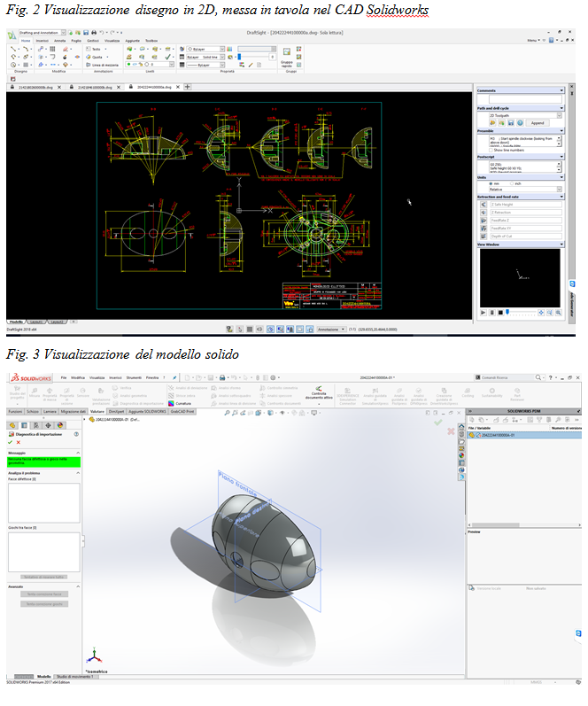
Task: Toggle the Show line numbers checkbox
Action: 491,150
